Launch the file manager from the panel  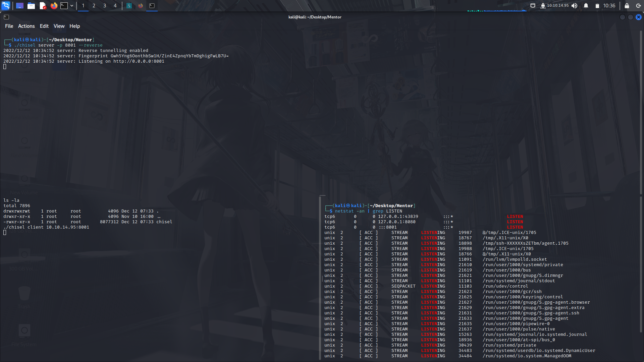point(31,6)
